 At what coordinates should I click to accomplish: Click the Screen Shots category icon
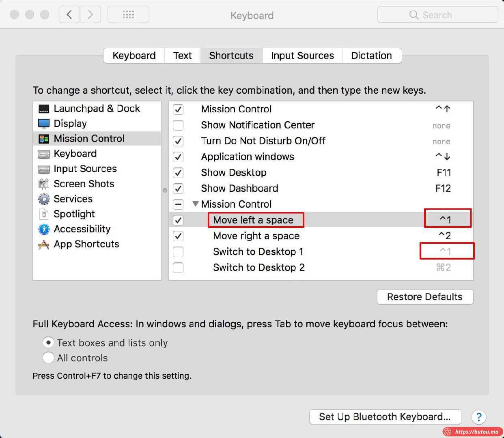(44, 184)
